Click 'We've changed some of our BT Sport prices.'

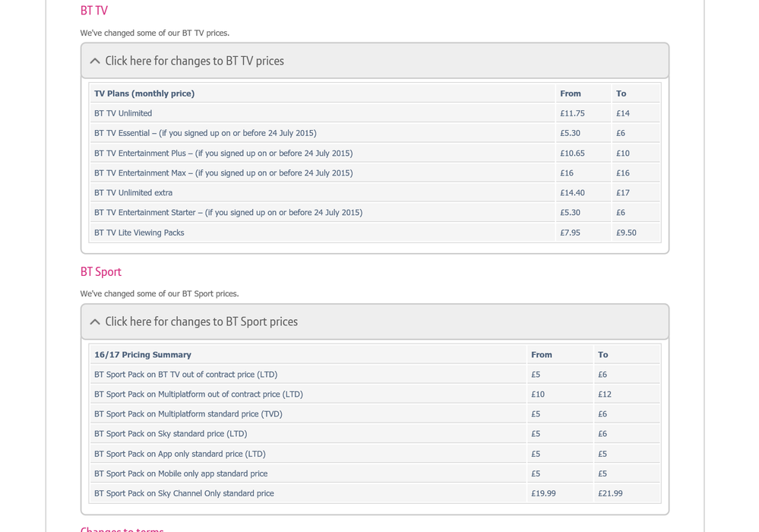pyautogui.click(x=160, y=294)
